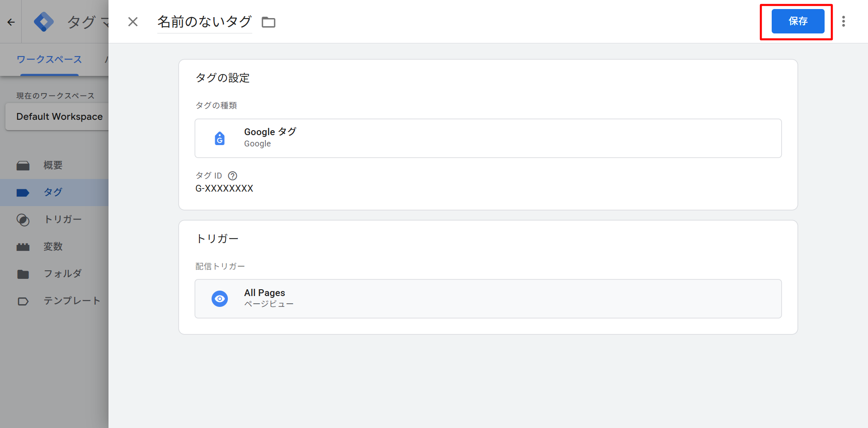Click the G-XXXXXXXX tag ID value
The image size is (868, 428).
click(x=224, y=188)
